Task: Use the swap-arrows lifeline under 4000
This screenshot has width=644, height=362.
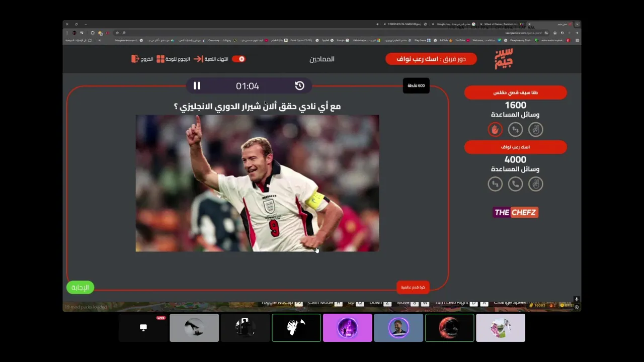Action: [x=495, y=184]
